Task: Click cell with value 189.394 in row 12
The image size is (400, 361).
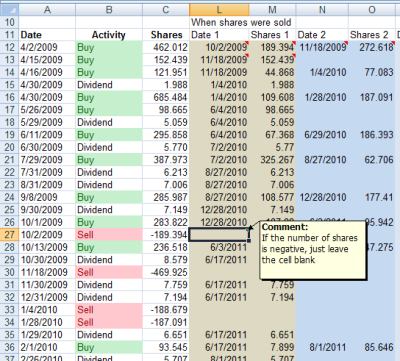Action: tap(272, 47)
